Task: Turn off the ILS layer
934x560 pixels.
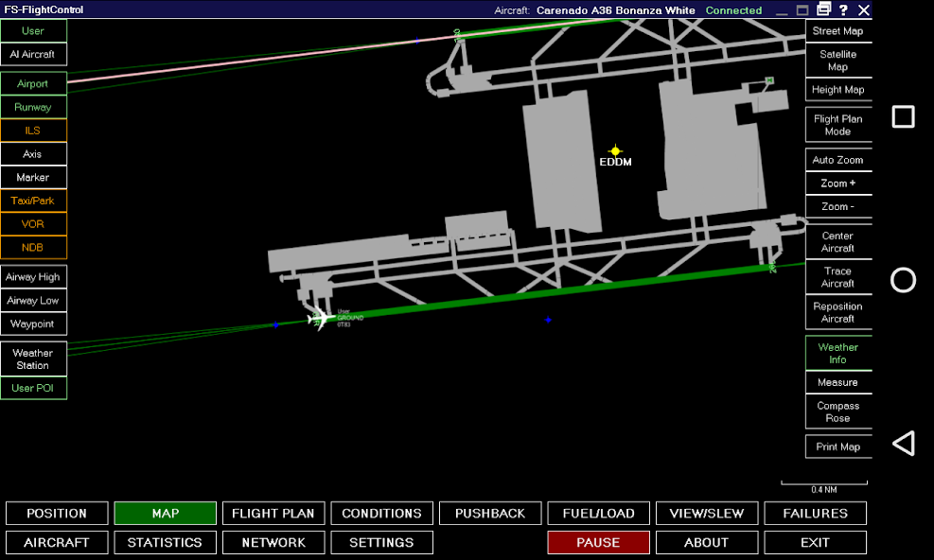Action: click(33, 130)
